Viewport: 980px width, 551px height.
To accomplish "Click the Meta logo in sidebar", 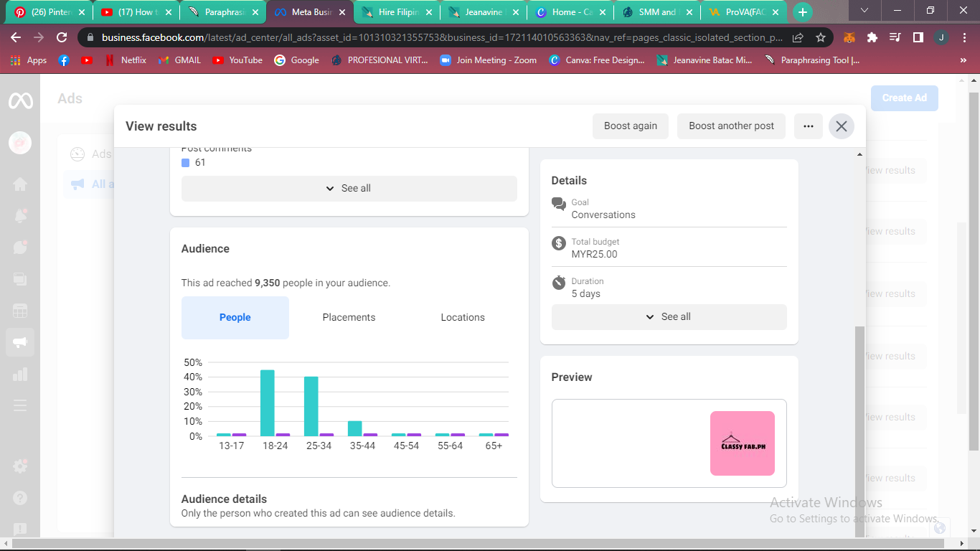I will [20, 101].
